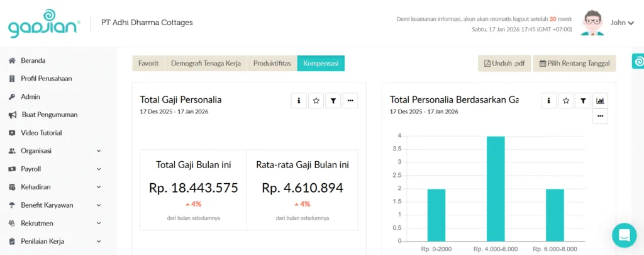This screenshot has width=644, height=255.
Task: Click the Unduh .pdf button
Action: [504, 64]
